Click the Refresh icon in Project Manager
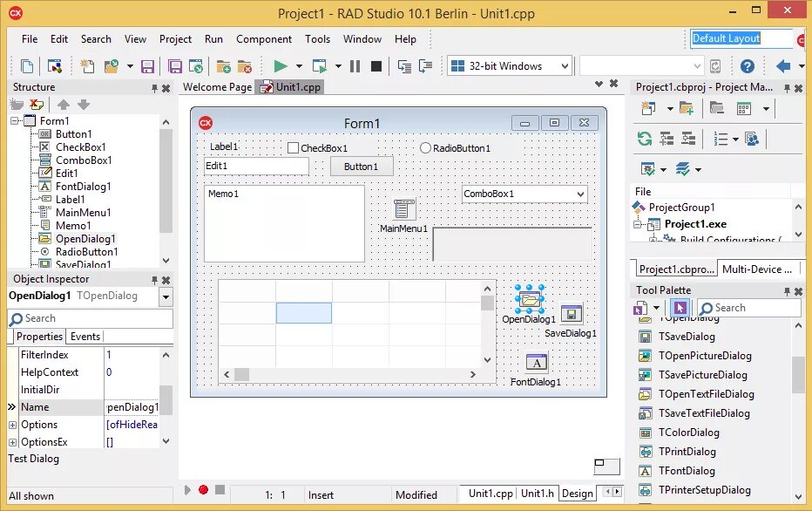 point(645,139)
